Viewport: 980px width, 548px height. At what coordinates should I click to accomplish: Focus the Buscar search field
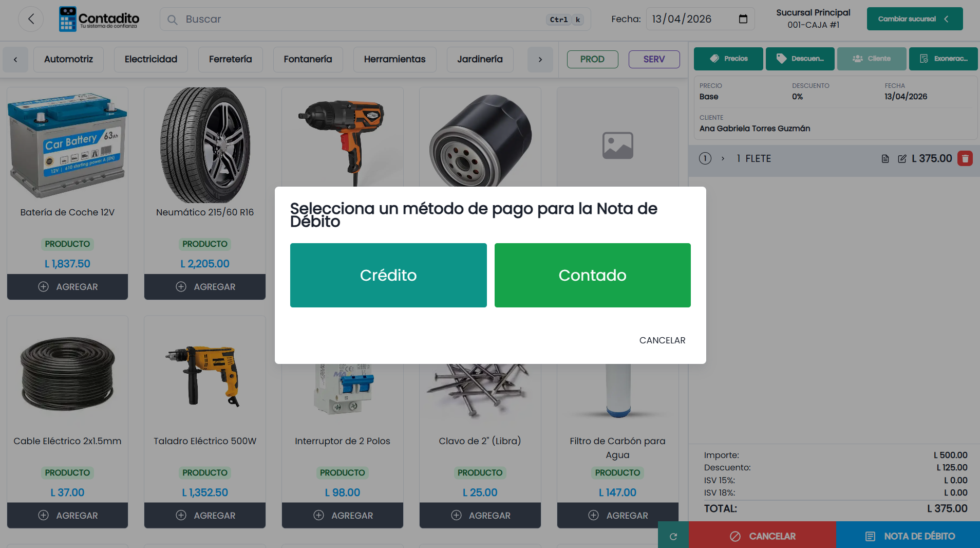(x=375, y=19)
